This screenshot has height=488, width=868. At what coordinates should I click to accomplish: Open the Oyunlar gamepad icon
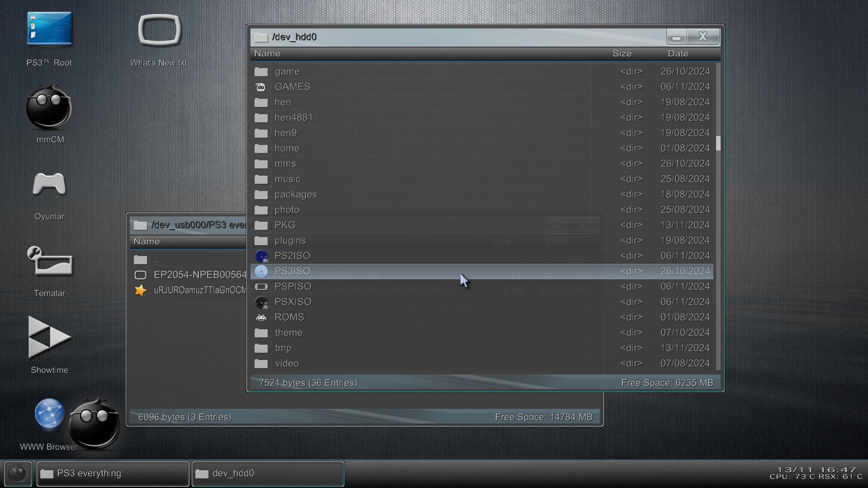[x=49, y=185]
